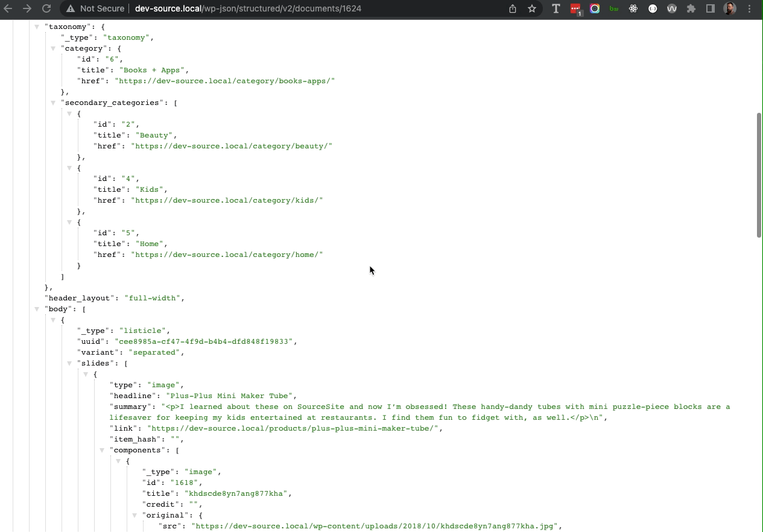Click the "credit" key
Viewport: 763px width, 532px height.
(161, 504)
